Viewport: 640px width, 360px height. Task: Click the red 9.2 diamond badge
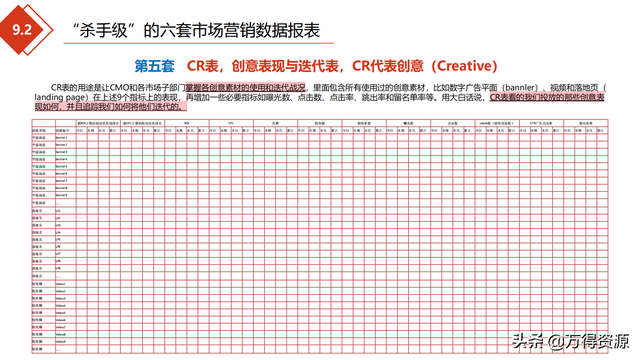23,29
